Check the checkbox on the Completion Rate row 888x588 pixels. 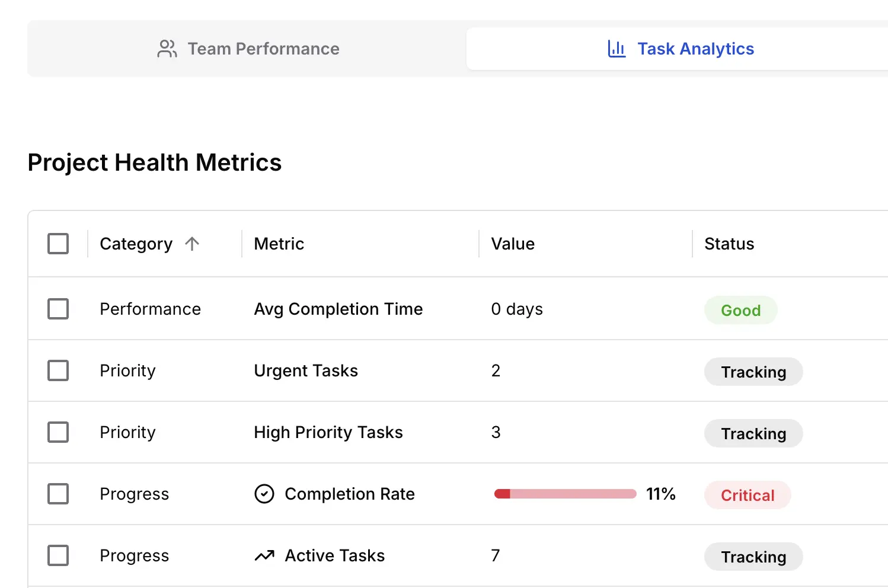(58, 493)
